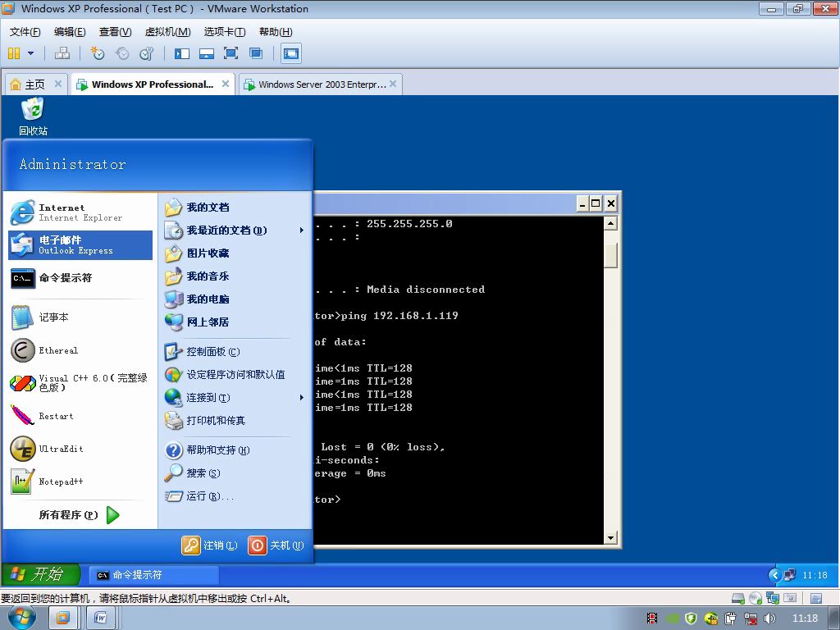Take a snapshot with the clock-plus icon
Viewport: 840px width, 630px height.
98,53
